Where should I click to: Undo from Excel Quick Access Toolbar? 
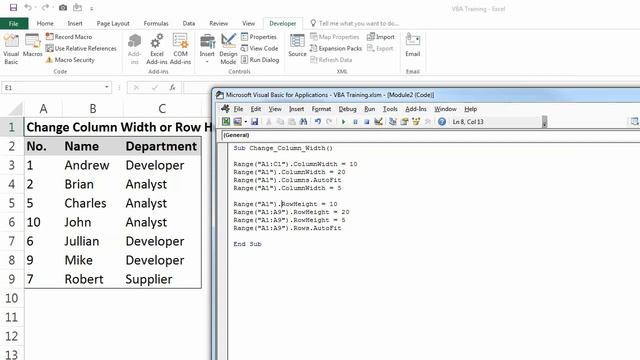tap(28, 8)
